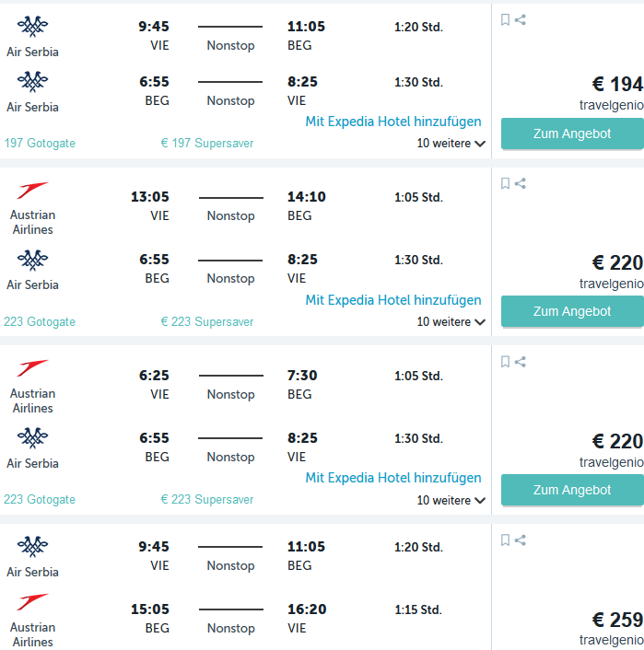Expand 10 weitere for the 6:25 flight
This screenshot has height=650, width=644.
pos(451,500)
